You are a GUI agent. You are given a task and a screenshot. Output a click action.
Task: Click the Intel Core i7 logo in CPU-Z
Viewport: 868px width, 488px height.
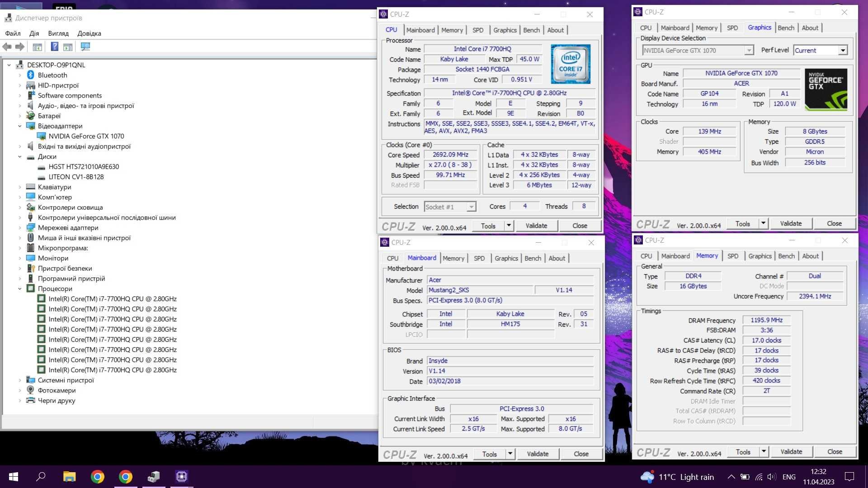(x=571, y=64)
